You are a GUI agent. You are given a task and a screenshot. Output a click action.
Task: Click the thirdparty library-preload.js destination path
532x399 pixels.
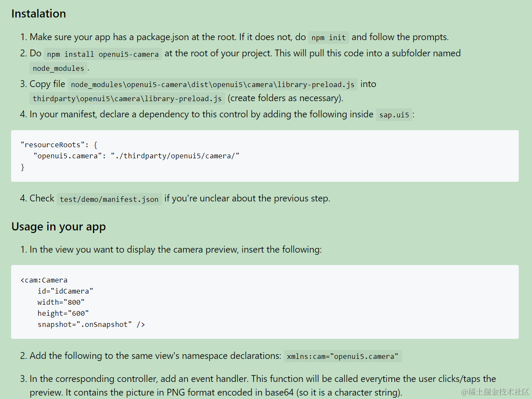point(127,99)
